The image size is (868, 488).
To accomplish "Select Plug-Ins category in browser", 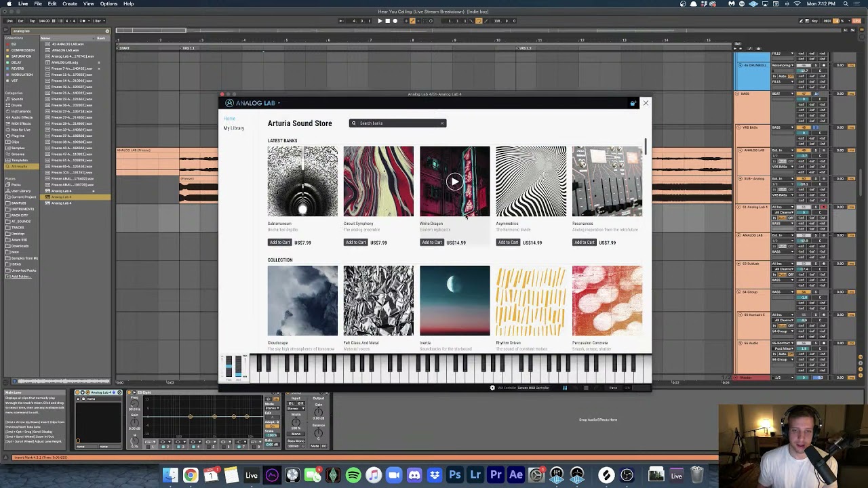I will (x=18, y=136).
